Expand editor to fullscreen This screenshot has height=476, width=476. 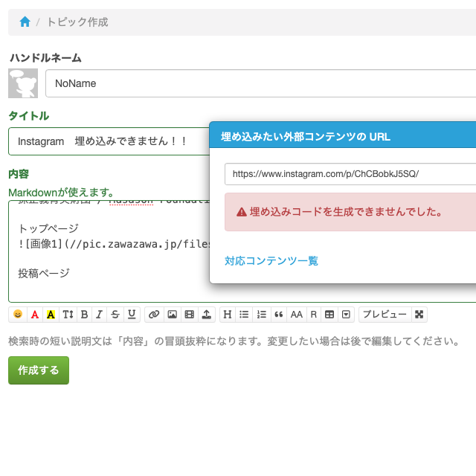click(419, 314)
